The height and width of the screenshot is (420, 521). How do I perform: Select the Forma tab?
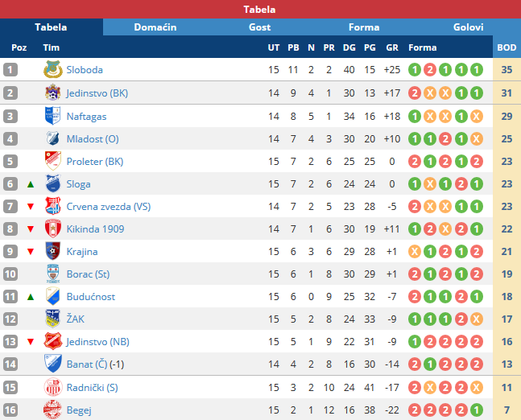click(364, 27)
